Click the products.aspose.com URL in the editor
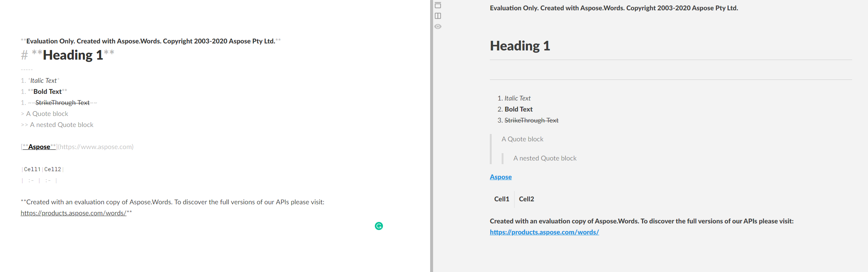This screenshot has width=868, height=272. coord(73,213)
